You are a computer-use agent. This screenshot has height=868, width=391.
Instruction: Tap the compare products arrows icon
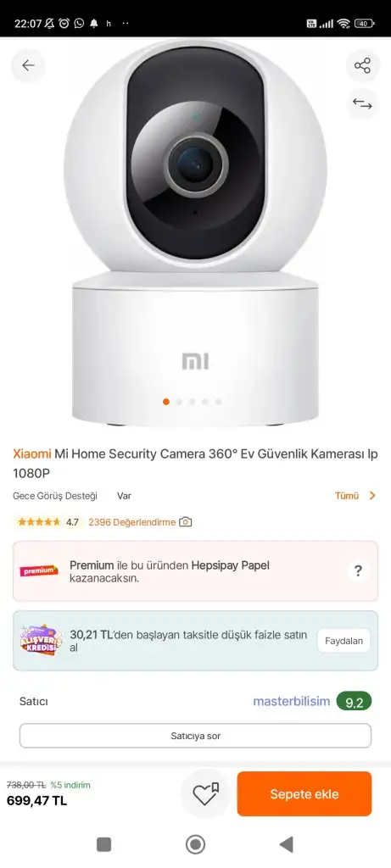(x=362, y=104)
